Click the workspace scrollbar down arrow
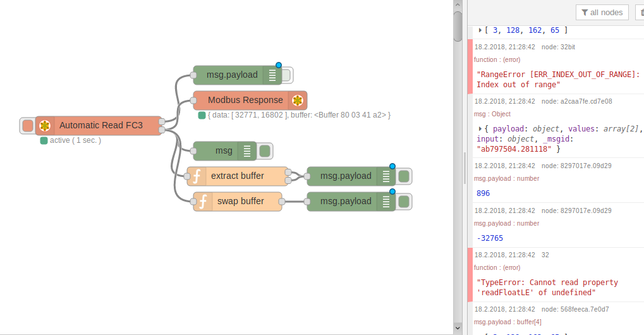This screenshot has height=335, width=644. (458, 327)
